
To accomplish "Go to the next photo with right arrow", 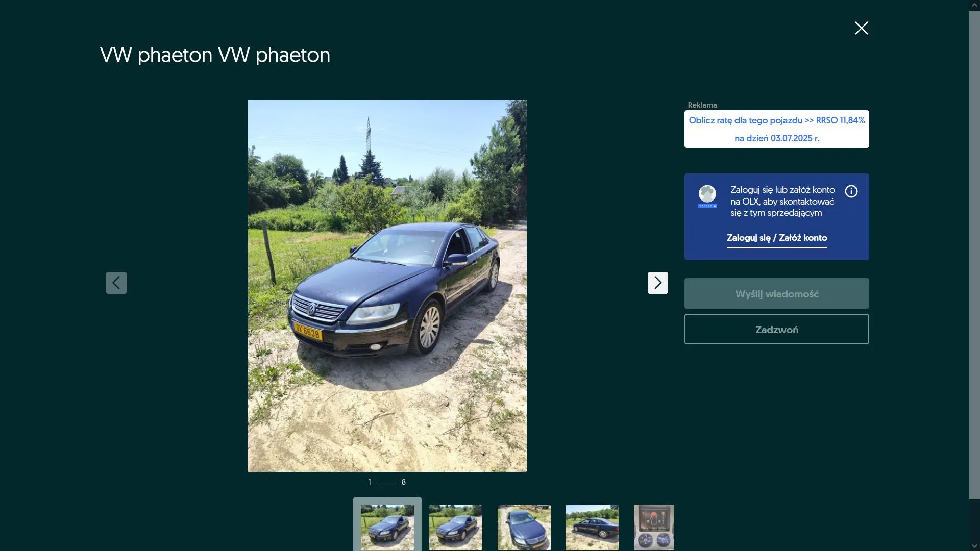I will point(657,283).
